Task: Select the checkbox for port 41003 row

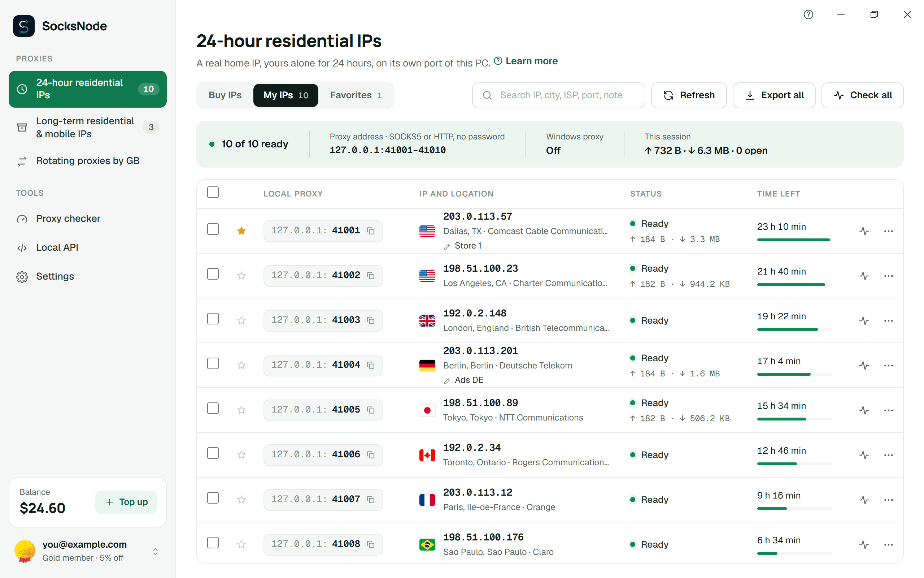Action: coord(213,319)
